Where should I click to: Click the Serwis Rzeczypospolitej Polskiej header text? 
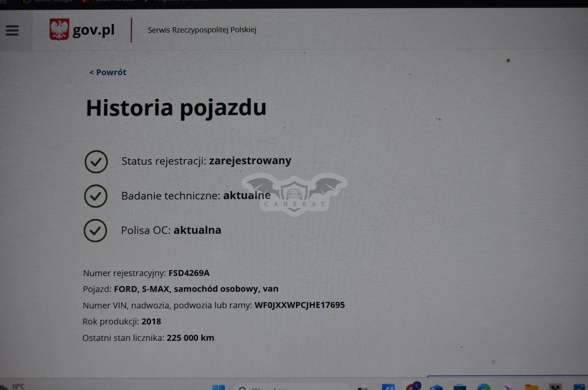coord(202,30)
